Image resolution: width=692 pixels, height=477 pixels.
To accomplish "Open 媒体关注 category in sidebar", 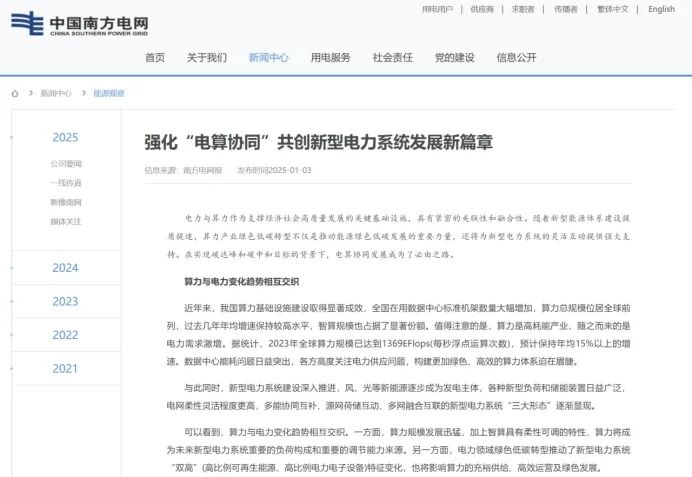I will pyautogui.click(x=66, y=221).
